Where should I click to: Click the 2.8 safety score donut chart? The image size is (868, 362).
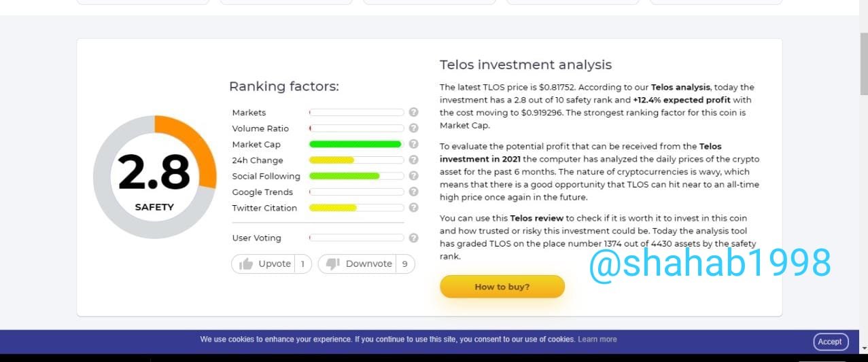click(154, 177)
